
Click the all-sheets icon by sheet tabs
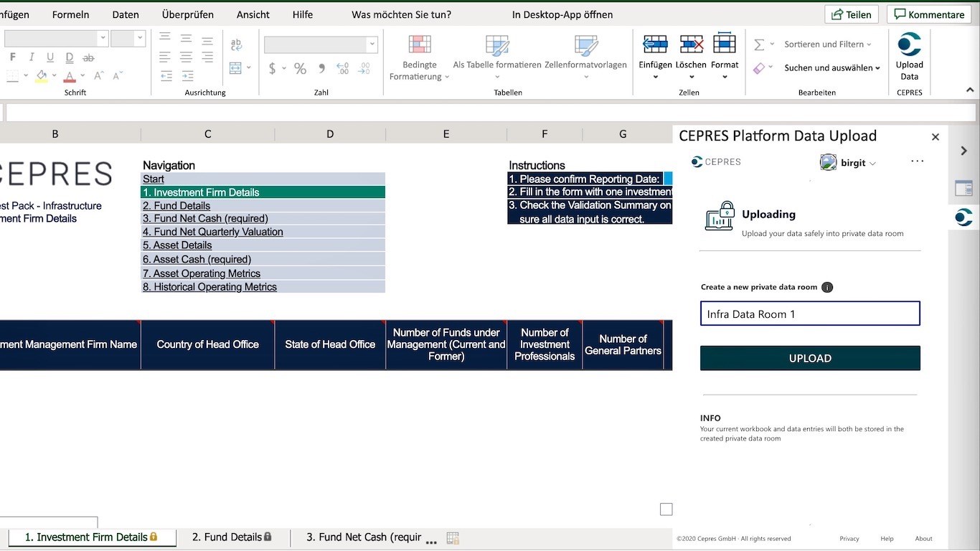(x=453, y=538)
